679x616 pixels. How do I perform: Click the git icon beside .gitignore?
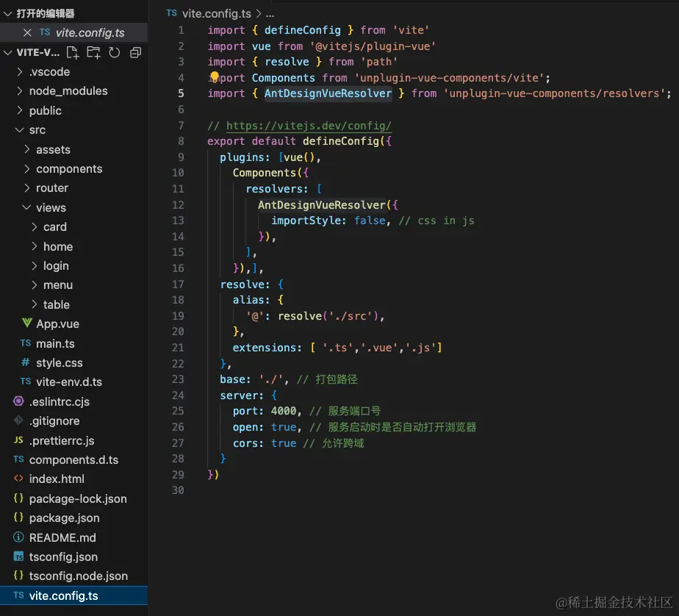[x=18, y=420]
